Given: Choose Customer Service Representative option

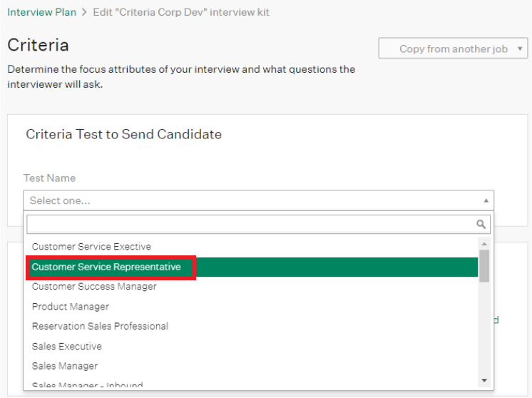Looking at the screenshot, I should coord(107,267).
